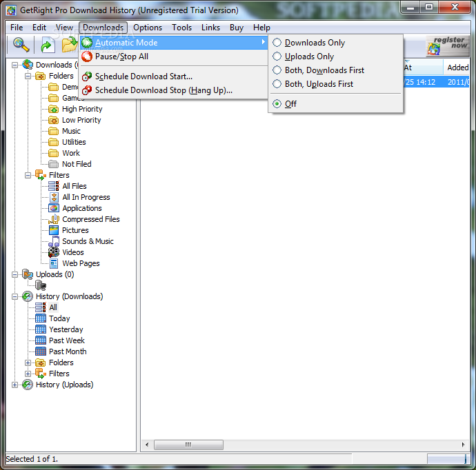Click Pause/Stop All menu entry

(174, 57)
